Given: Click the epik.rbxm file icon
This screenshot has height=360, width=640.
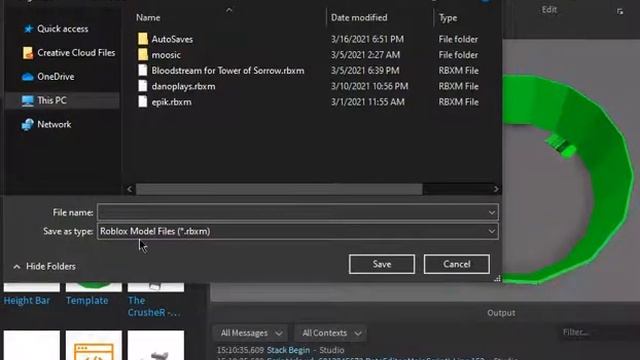Looking at the screenshot, I should tap(142, 102).
